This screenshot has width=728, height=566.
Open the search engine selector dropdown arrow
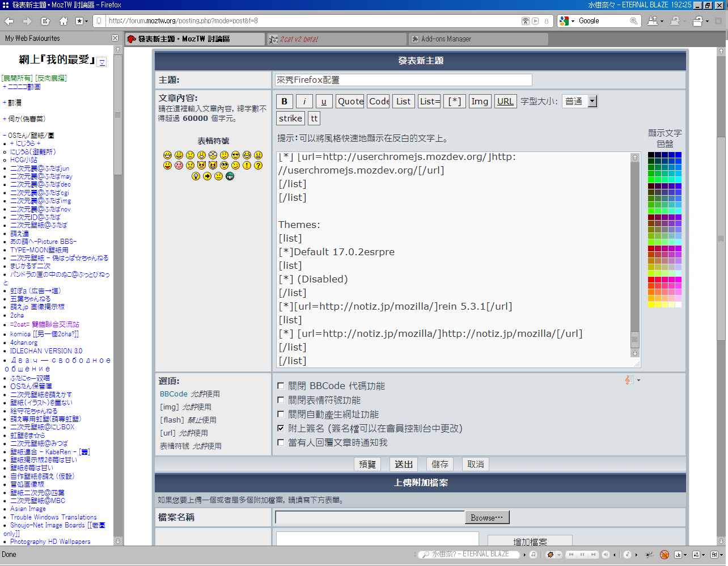pos(572,21)
